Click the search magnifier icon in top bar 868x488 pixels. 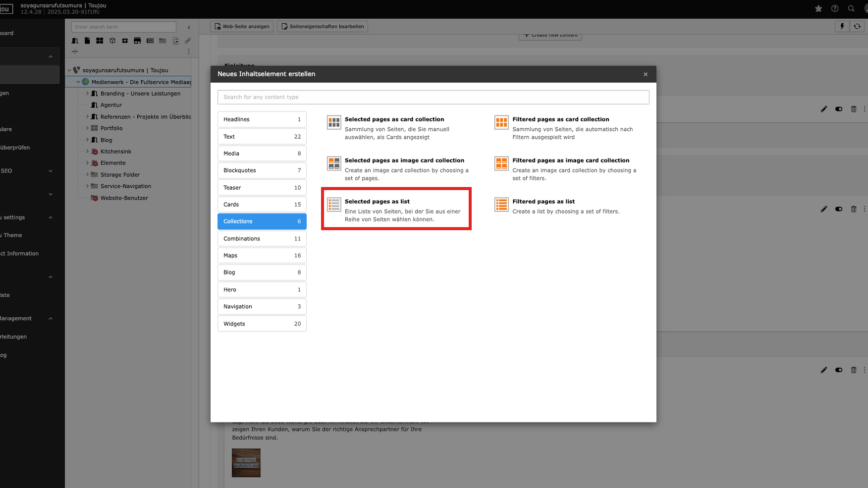click(851, 8)
